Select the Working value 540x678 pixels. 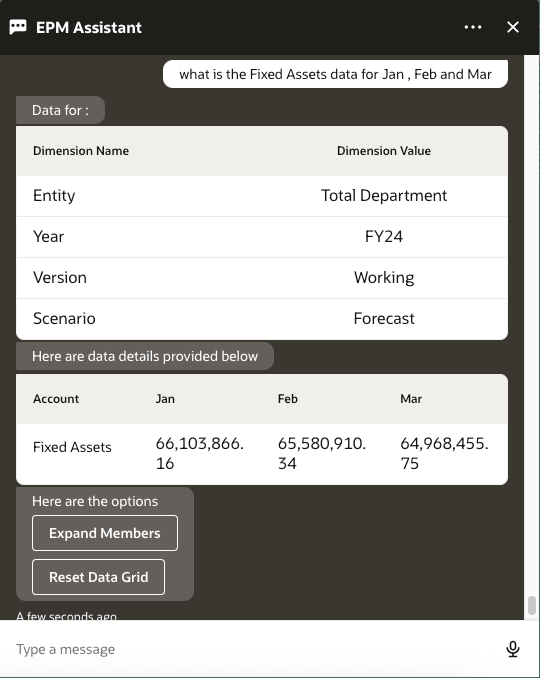click(x=384, y=278)
